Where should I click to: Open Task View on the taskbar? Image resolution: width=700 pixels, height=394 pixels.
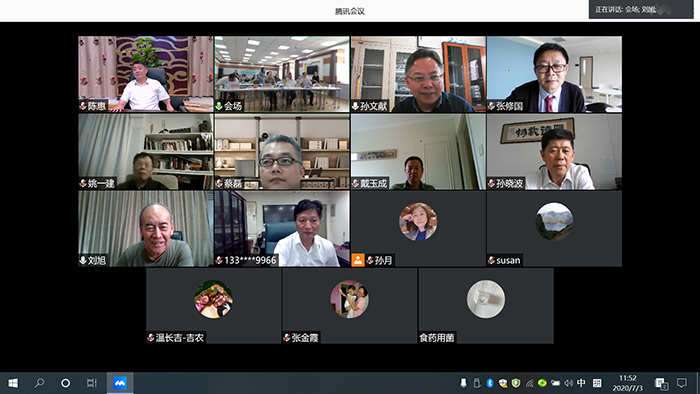pyautogui.click(x=92, y=383)
